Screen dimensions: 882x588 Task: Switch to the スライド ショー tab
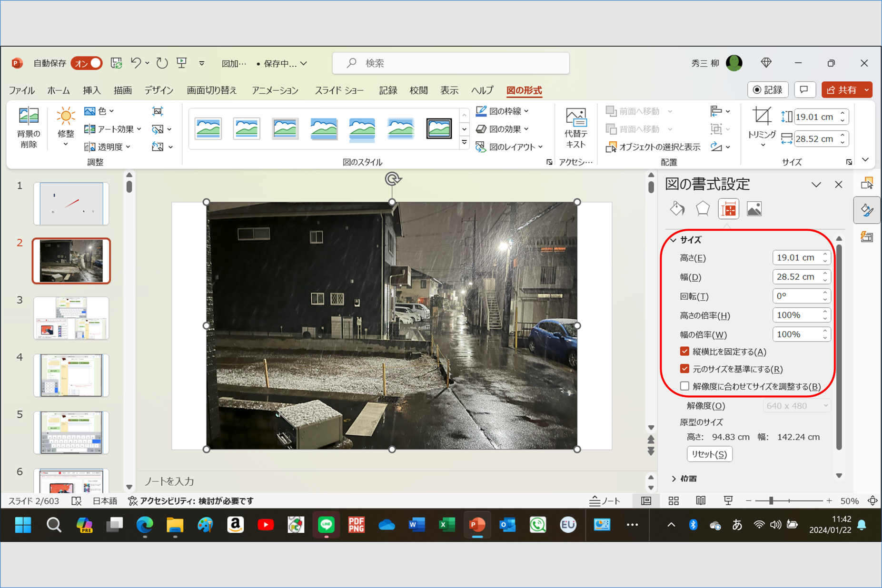339,90
